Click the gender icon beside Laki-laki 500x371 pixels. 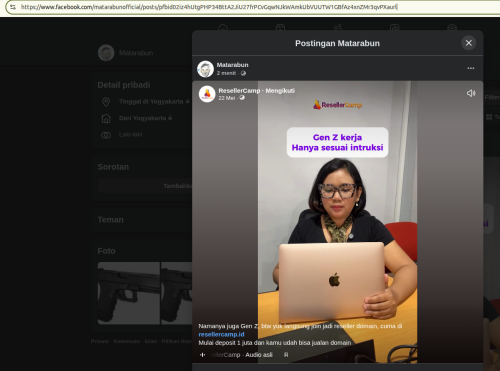106,135
